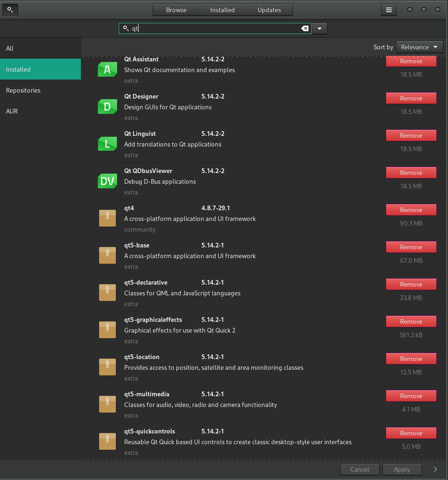Click the qt5-location package box icon
Viewport: 448px width, 480px height.
coord(107,367)
